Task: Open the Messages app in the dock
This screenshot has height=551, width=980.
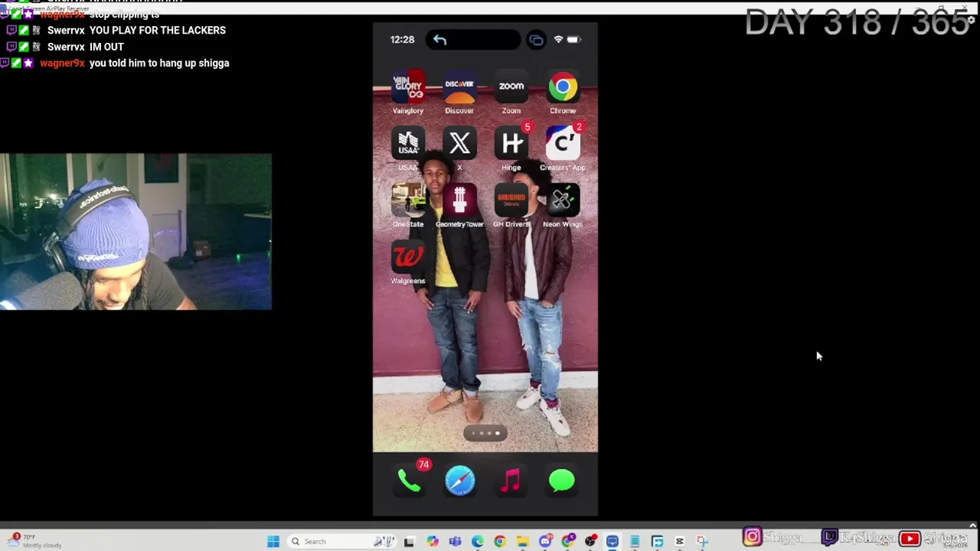Action: (562, 481)
